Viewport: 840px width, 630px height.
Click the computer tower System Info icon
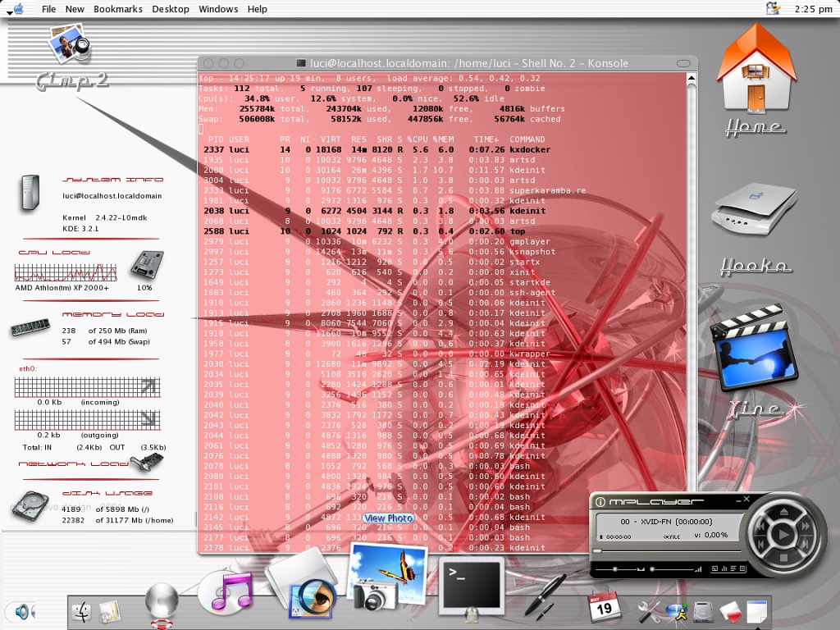click(30, 192)
